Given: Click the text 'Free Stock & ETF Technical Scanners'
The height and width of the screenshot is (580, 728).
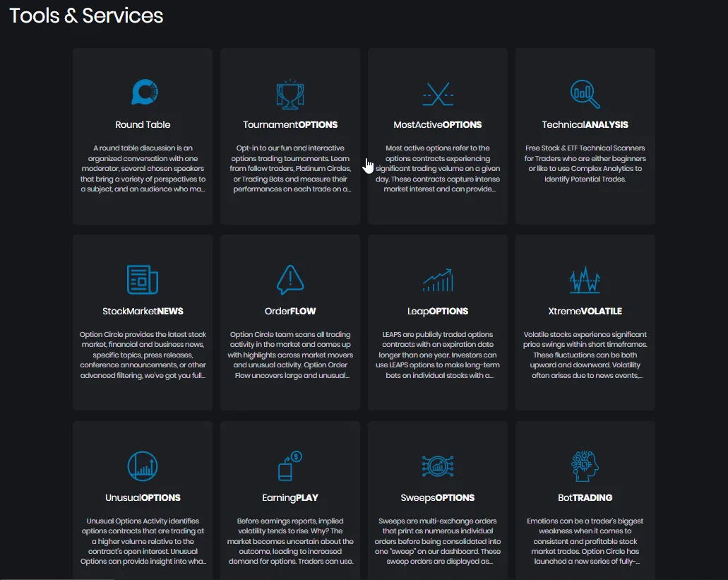Looking at the screenshot, I should 585,148.
